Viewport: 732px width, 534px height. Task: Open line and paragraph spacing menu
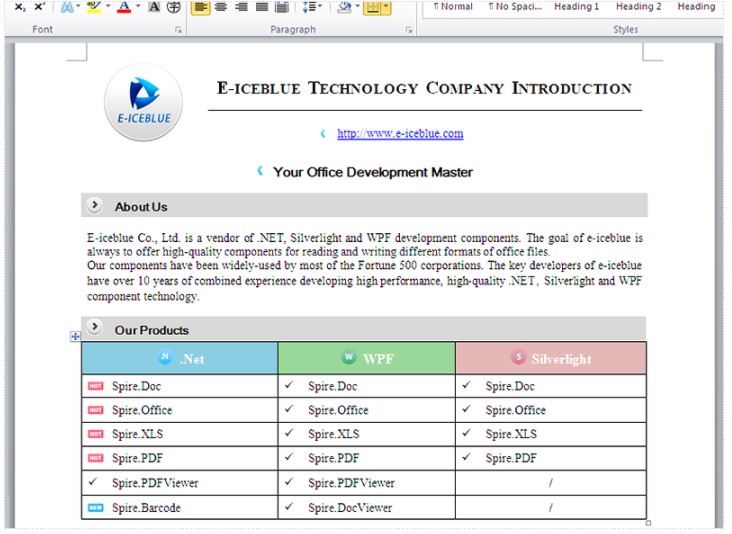point(312,7)
